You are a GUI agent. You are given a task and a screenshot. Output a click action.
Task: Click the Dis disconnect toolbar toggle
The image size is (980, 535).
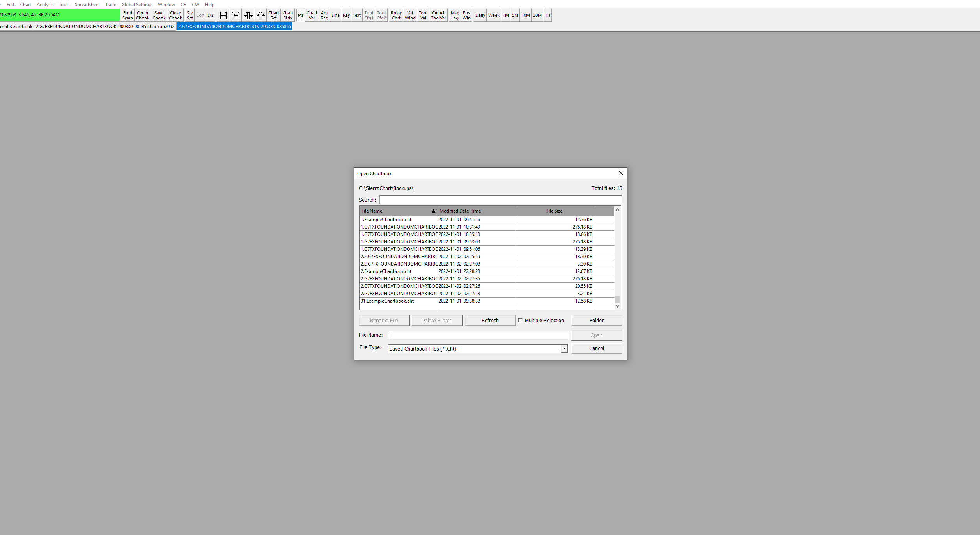[x=211, y=15]
